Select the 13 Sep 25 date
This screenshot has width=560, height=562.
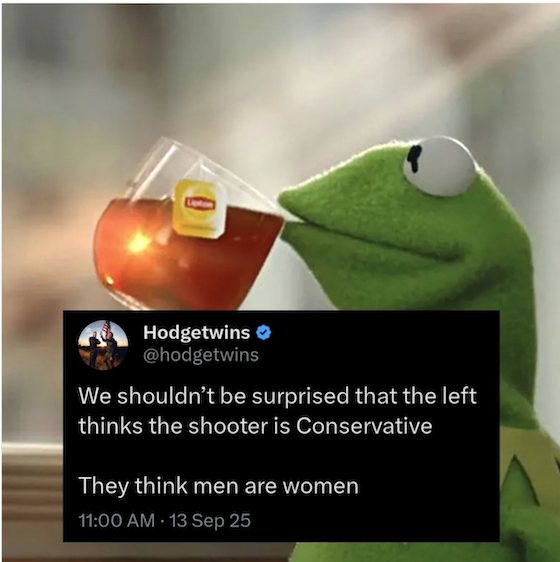coord(210,520)
